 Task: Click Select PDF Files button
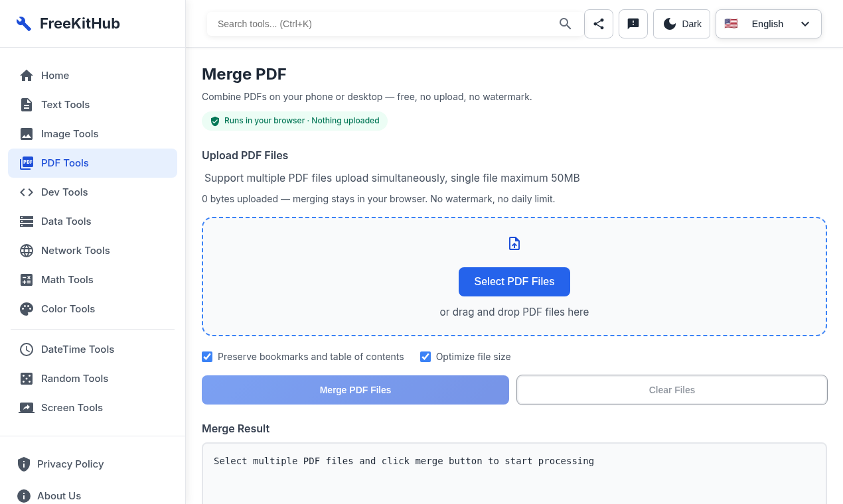click(x=514, y=282)
